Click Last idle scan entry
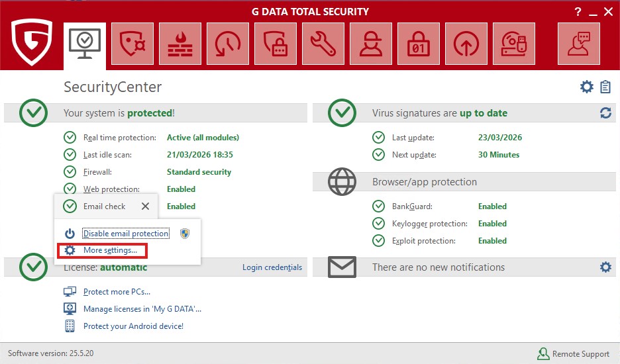 coord(148,154)
